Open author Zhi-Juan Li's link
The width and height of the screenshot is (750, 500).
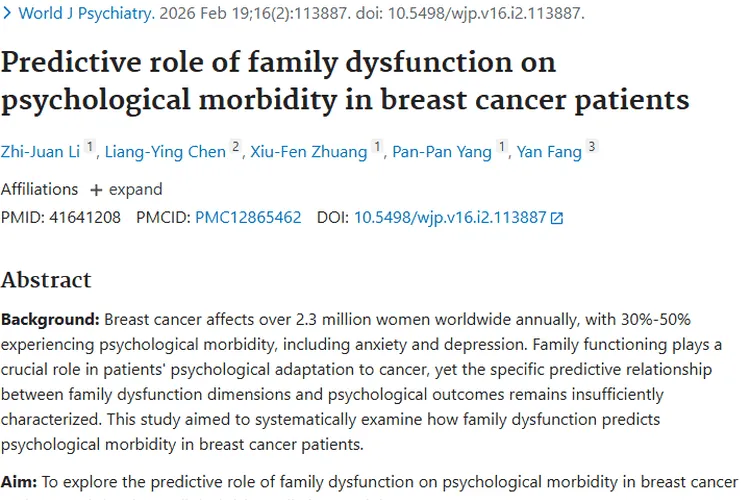pos(39,151)
